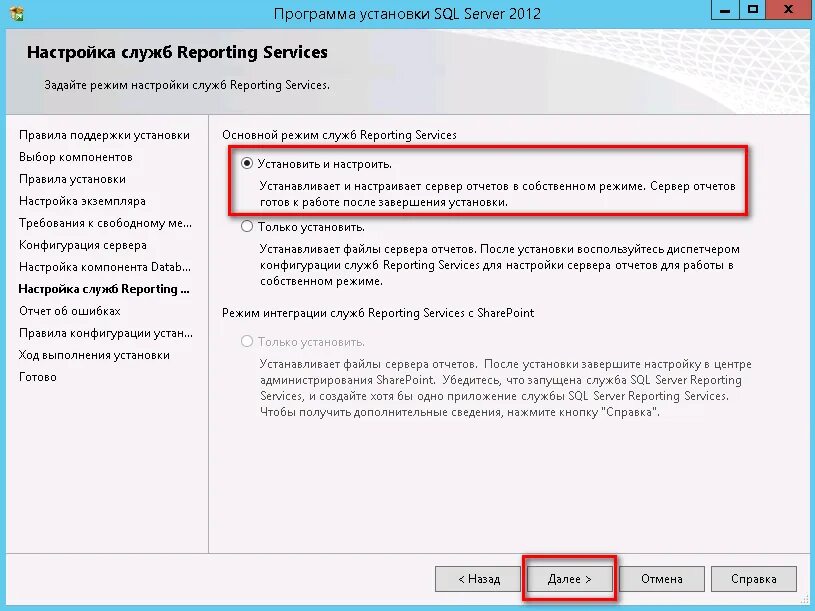Image resolution: width=815 pixels, height=611 pixels.
Task: Select 'Готово' step in sidebar
Action: [x=37, y=377]
